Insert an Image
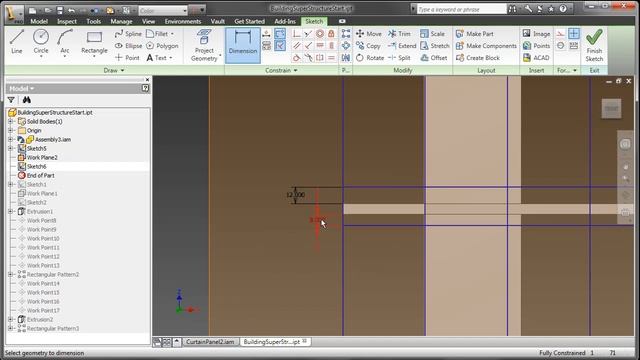 536,33
